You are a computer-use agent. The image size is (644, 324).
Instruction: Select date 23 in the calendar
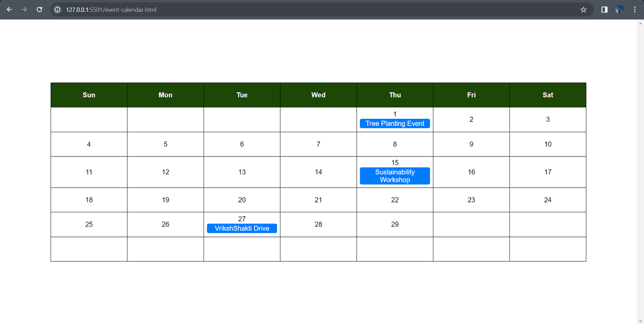[x=471, y=200]
